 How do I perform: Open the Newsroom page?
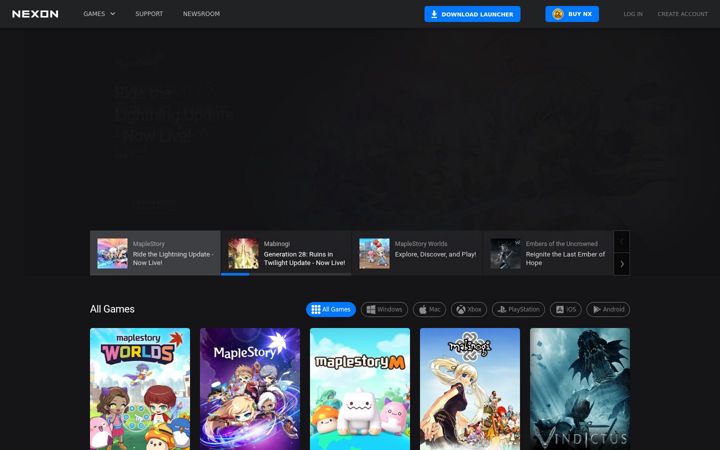click(201, 14)
